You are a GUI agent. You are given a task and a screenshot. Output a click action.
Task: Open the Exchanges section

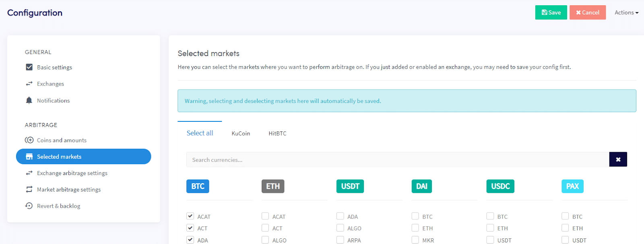[x=50, y=83]
